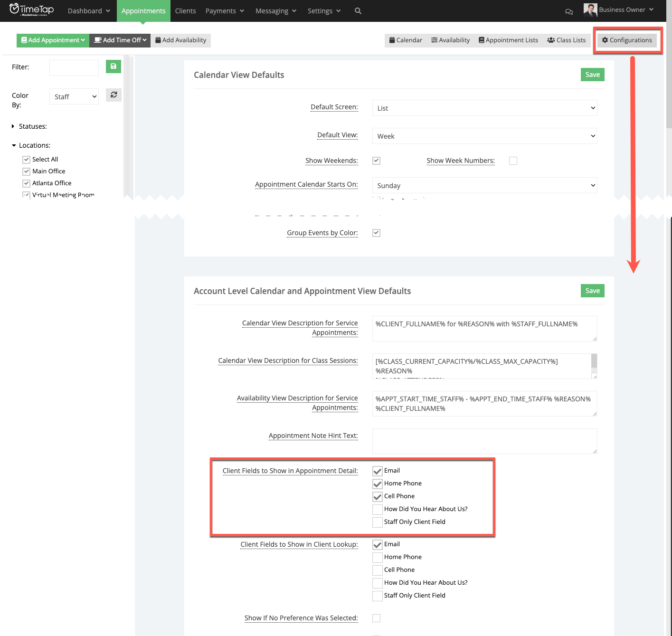The width and height of the screenshot is (672, 636).
Task: Open the Class Lists icon
Action: pos(566,40)
